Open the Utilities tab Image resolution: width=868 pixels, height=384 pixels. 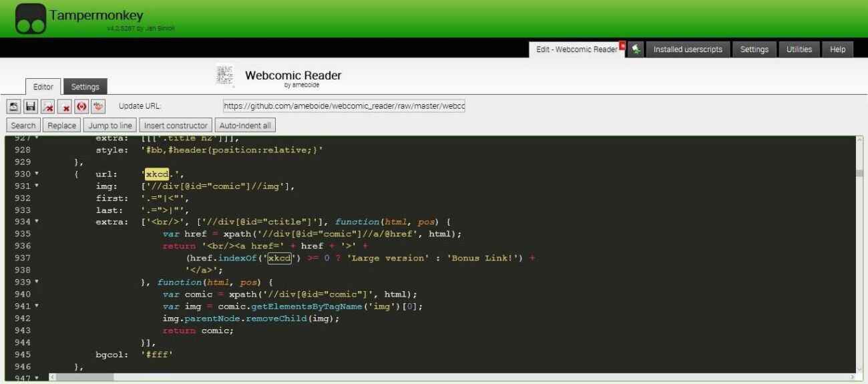coord(799,49)
